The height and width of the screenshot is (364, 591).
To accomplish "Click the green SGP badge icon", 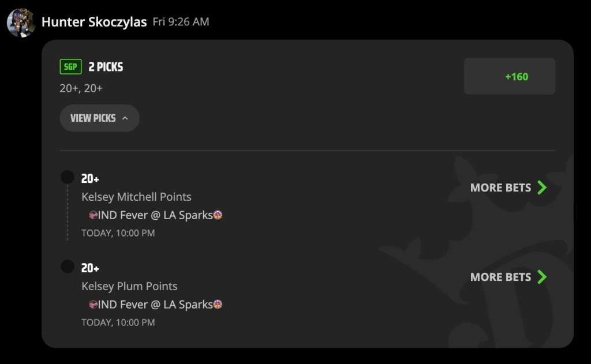I will tap(70, 67).
